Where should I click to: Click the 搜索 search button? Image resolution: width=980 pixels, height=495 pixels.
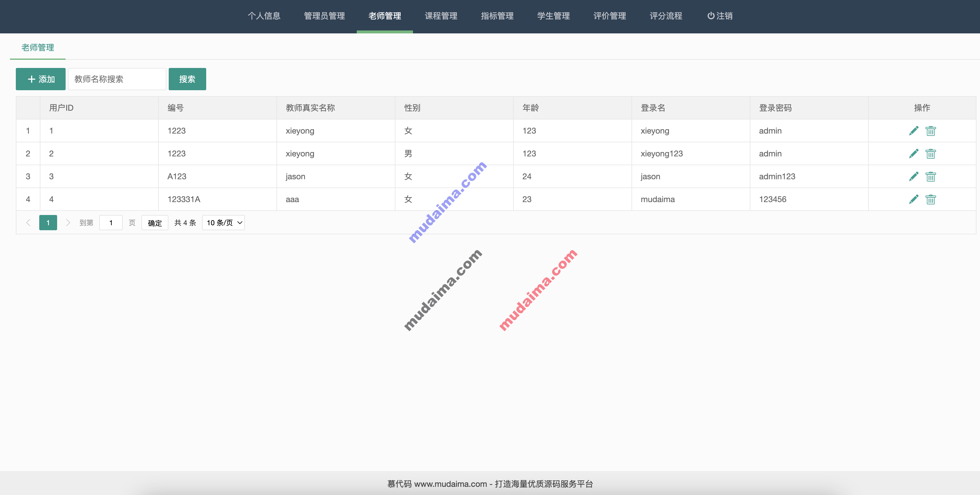(187, 79)
